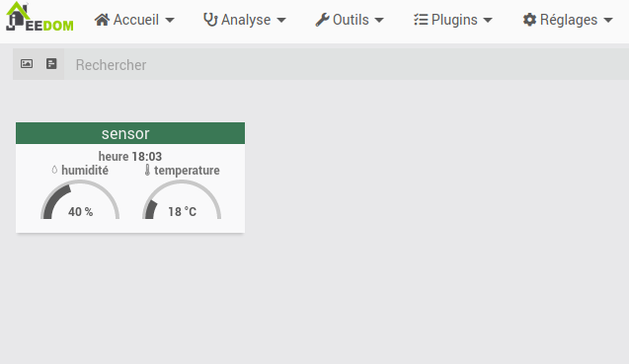
Task: Click the gear icon for Réglages
Action: click(529, 20)
